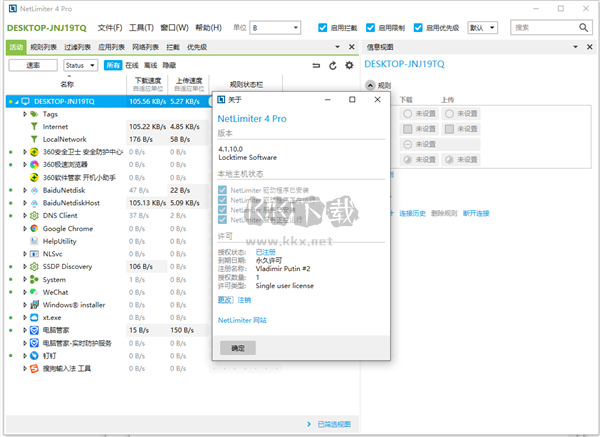Image resolution: width=600 pixels, height=437 pixels.
Task: Expand the Tags tree node
Action: point(25,114)
